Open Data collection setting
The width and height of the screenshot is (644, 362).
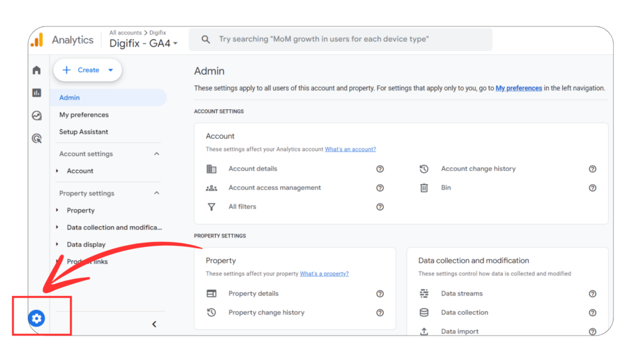465,312
